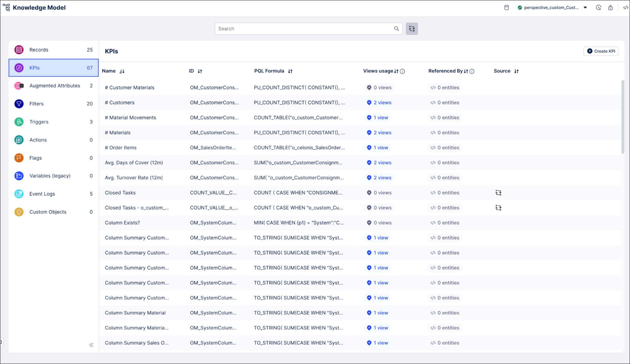This screenshot has width=630, height=364.
Task: Open the perspective_custom_Cust data model dropdown
Action: (x=553, y=8)
